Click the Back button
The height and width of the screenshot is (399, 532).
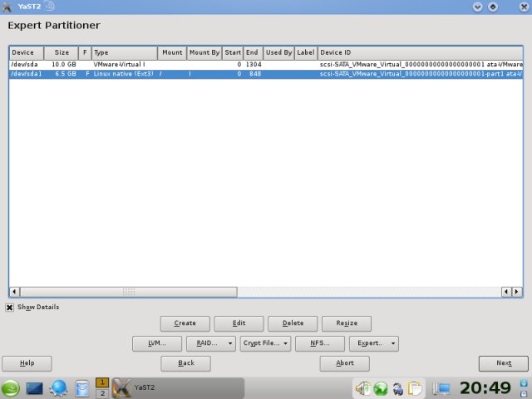(185, 363)
